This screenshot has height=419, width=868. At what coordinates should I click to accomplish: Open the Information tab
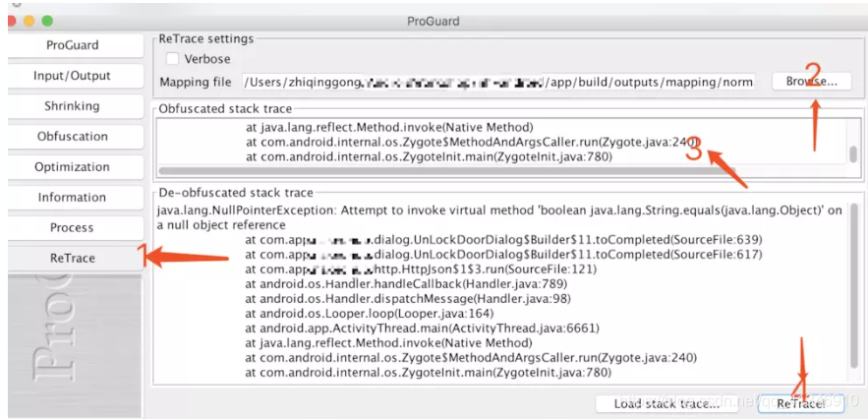(73, 198)
